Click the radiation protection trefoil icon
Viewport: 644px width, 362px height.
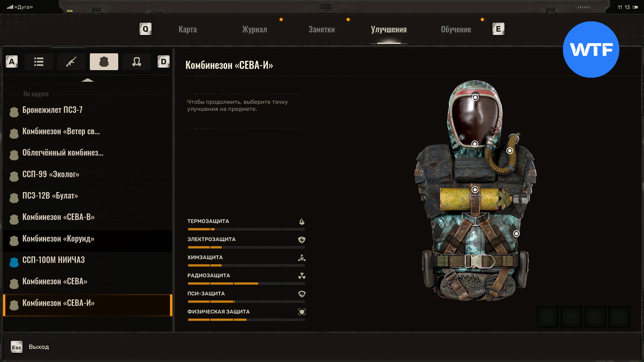302,276
